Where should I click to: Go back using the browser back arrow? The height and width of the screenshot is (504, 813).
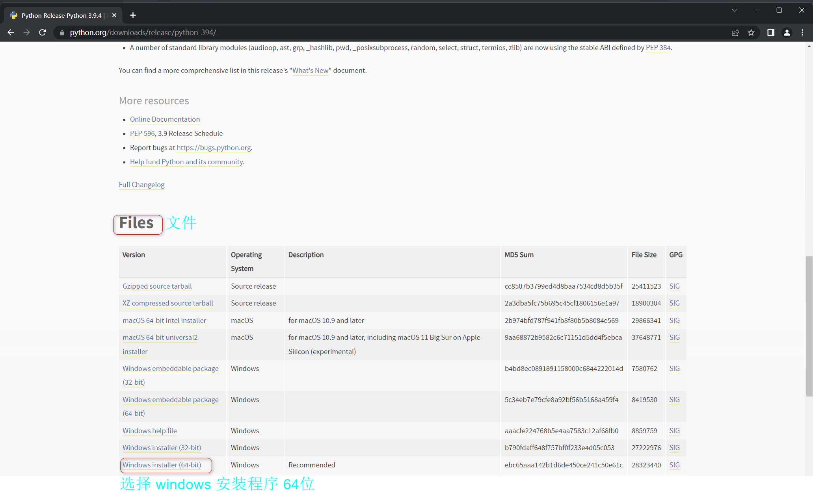11,33
